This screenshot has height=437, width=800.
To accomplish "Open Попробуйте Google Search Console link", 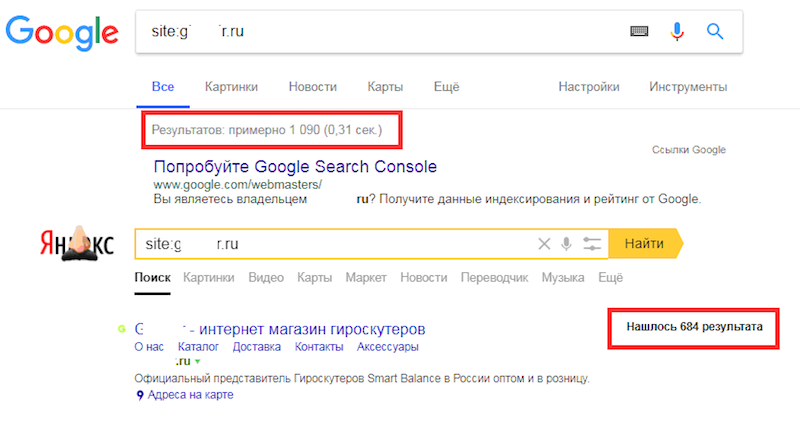I will coord(295,167).
